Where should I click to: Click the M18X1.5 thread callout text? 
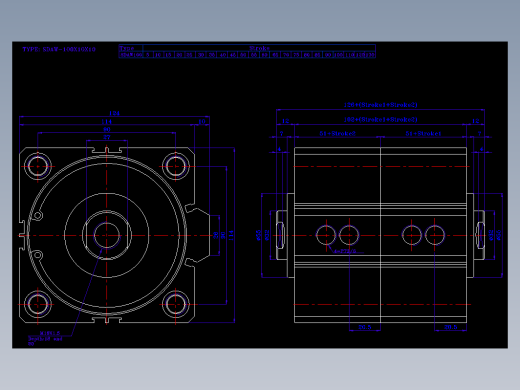tap(50, 333)
